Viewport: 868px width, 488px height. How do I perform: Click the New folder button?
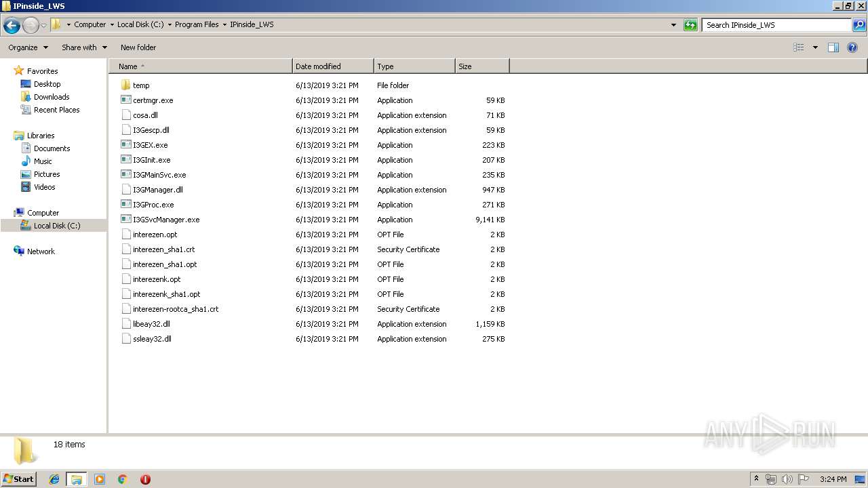pyautogui.click(x=138, y=47)
